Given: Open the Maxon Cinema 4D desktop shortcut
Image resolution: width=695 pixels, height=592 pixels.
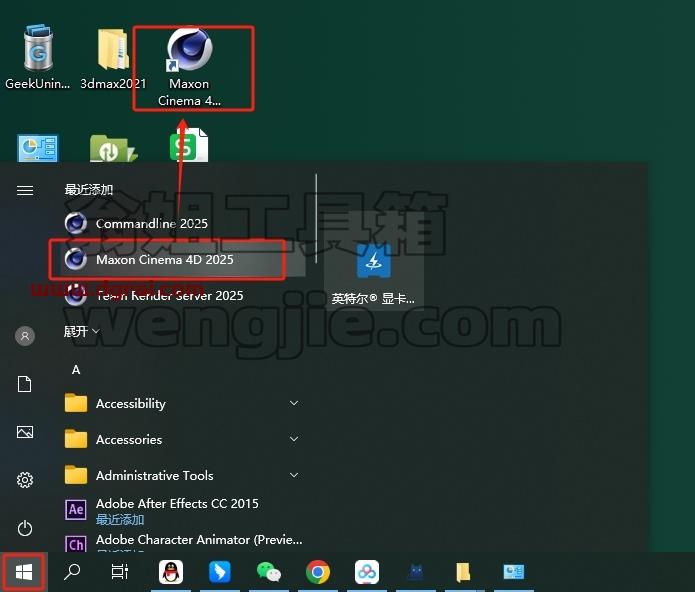Looking at the screenshot, I should (x=190, y=67).
